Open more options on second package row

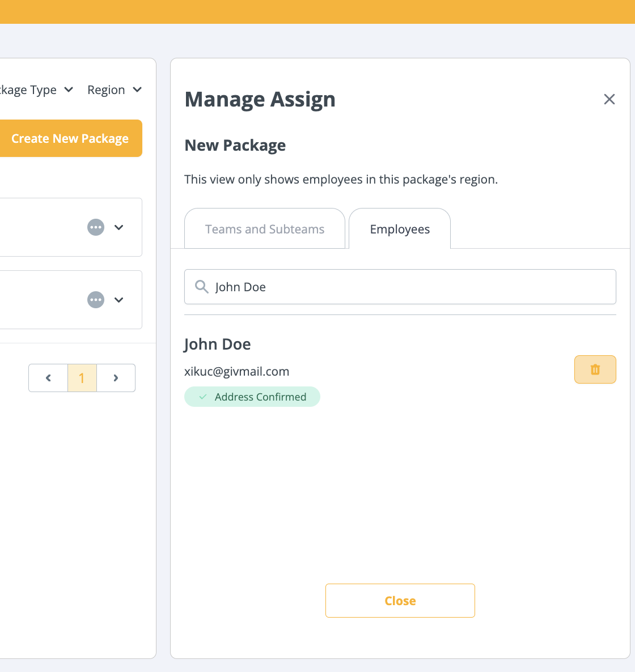[x=96, y=300]
